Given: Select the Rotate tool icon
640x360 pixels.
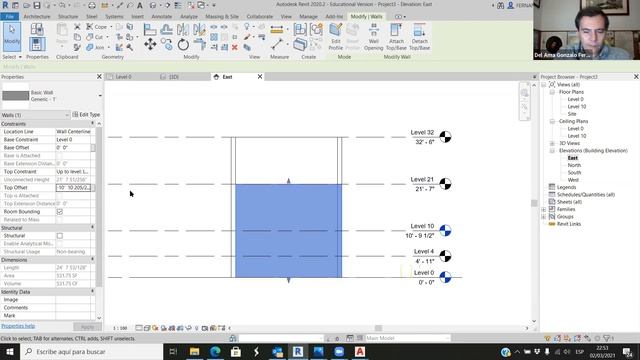Looking at the screenshot, I should point(183,44).
